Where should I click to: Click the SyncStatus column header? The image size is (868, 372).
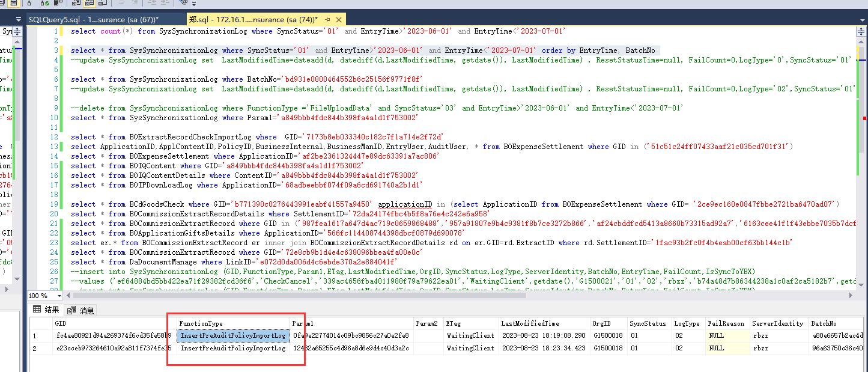point(647,323)
